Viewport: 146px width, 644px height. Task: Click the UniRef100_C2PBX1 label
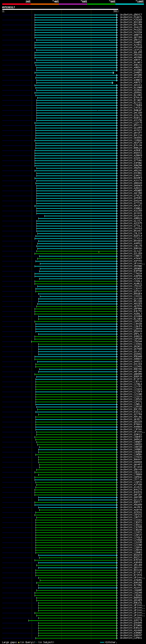(x=131, y=638)
